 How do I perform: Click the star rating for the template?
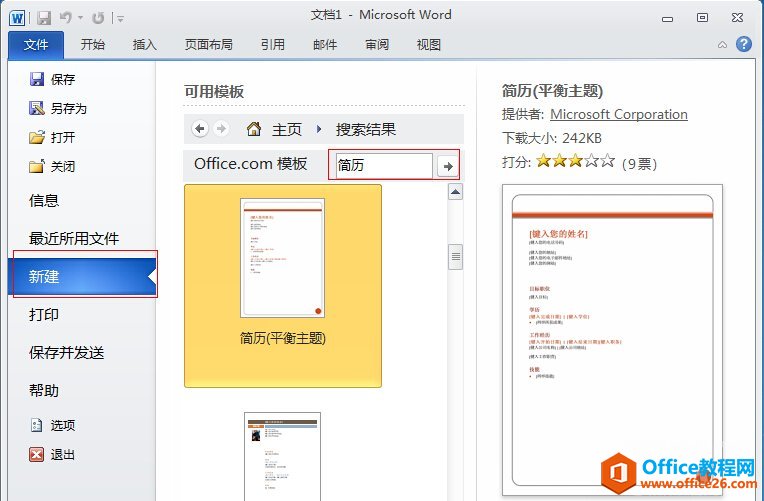[575, 161]
